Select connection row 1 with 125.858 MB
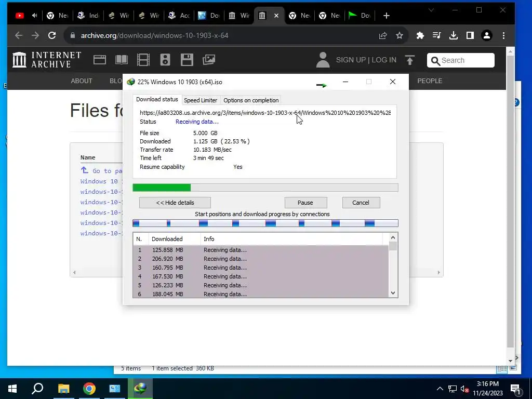 [x=261, y=250]
